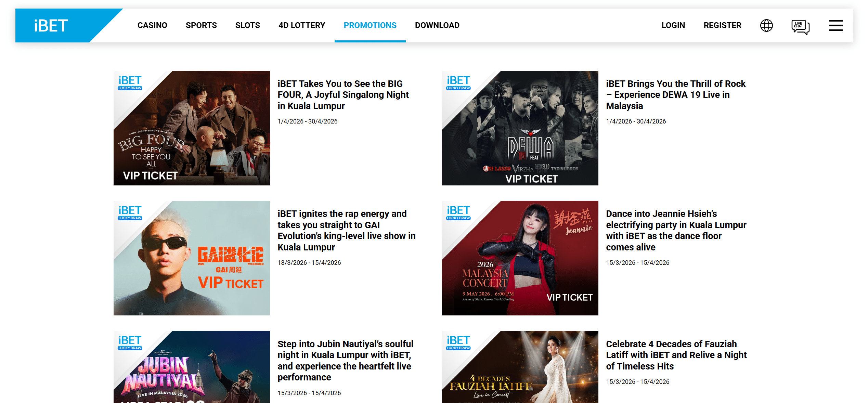The image size is (868, 403).
Task: Open the DOWNLOAD page
Action: (x=437, y=25)
